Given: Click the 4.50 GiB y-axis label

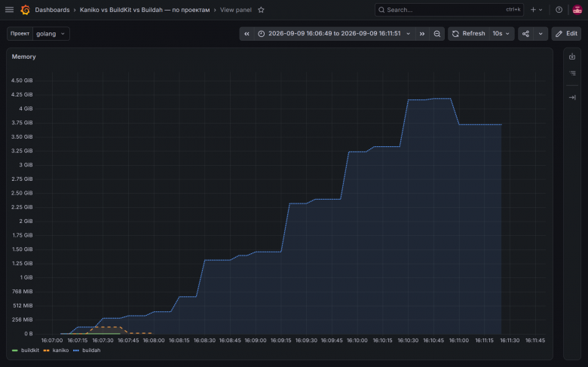Looking at the screenshot, I should pyautogui.click(x=22, y=80).
